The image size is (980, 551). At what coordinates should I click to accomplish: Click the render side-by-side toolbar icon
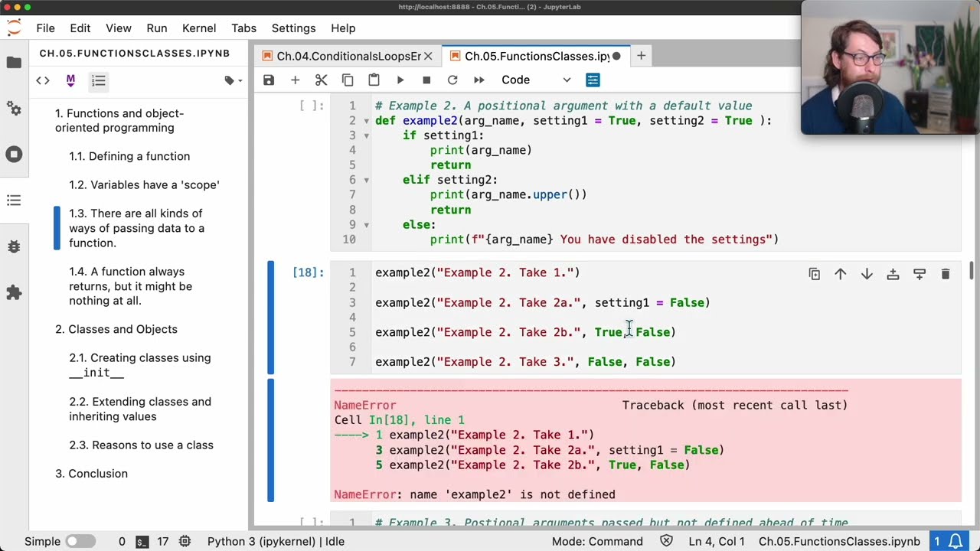coord(593,80)
